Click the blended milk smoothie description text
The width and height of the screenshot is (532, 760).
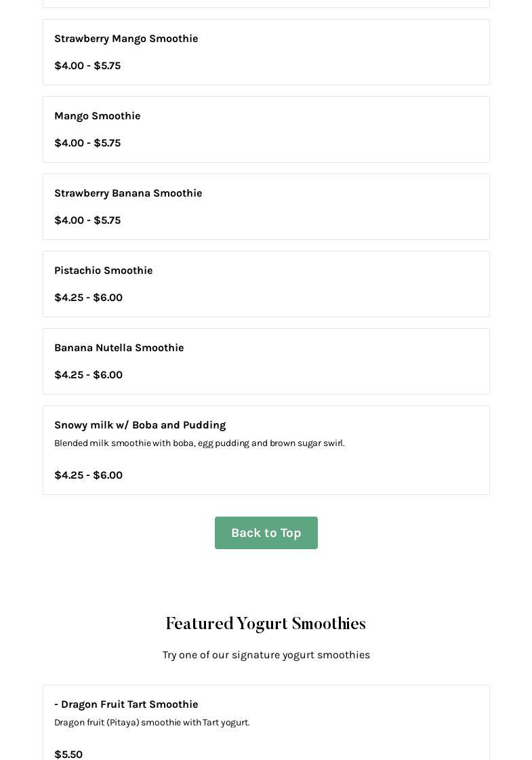pyautogui.click(x=199, y=443)
